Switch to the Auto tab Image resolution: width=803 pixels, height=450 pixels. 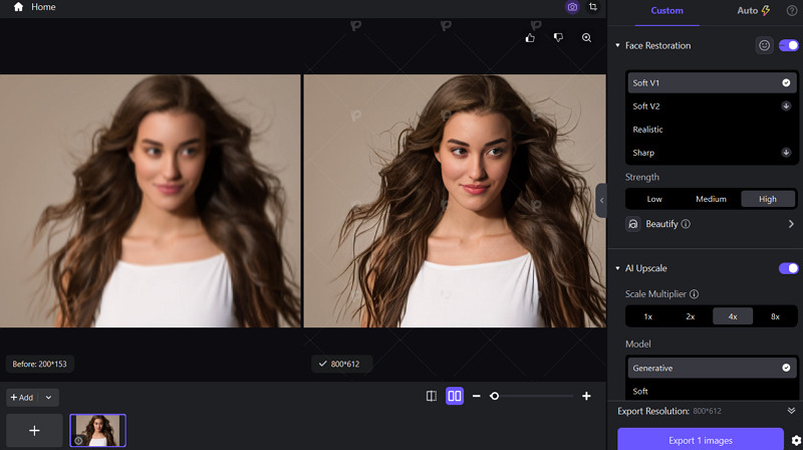pos(753,11)
